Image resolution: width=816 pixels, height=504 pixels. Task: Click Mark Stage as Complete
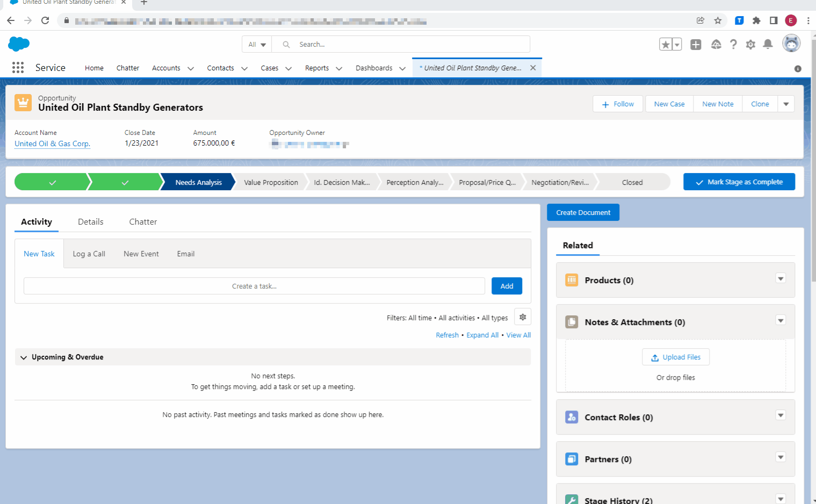tap(739, 182)
